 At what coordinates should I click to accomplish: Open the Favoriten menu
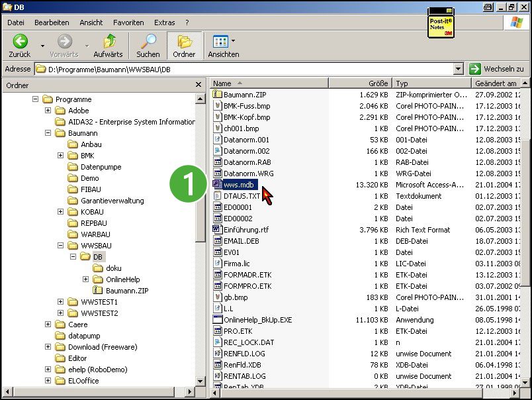(128, 23)
